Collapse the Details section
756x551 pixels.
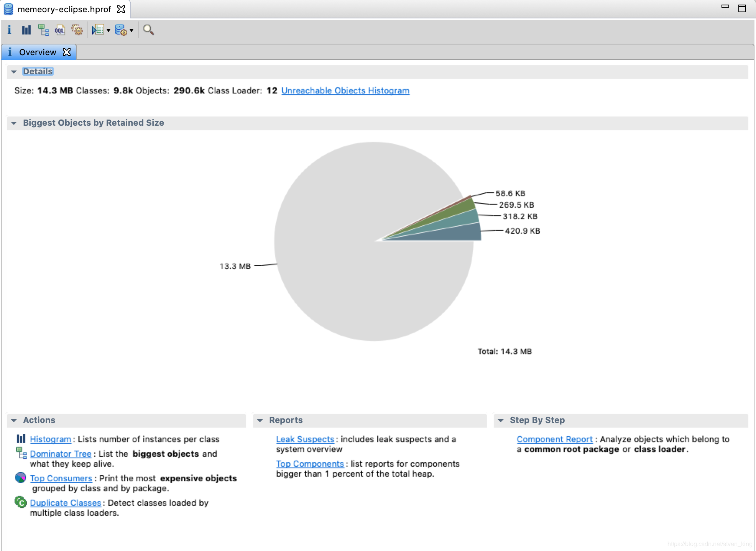(x=14, y=72)
